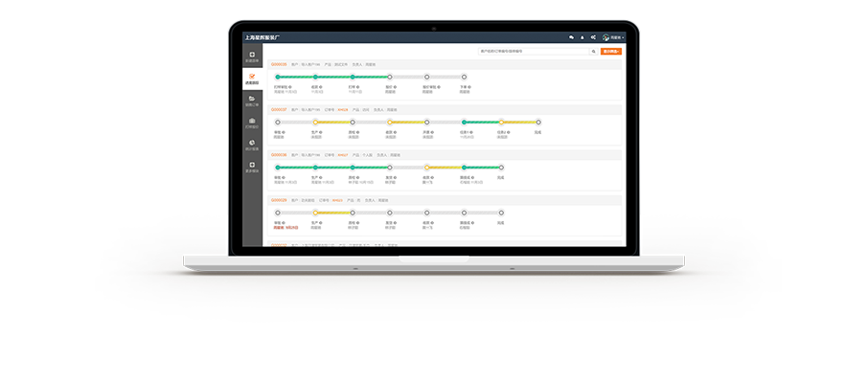Click info icon beside first G000029 stage label

pos(283,222)
